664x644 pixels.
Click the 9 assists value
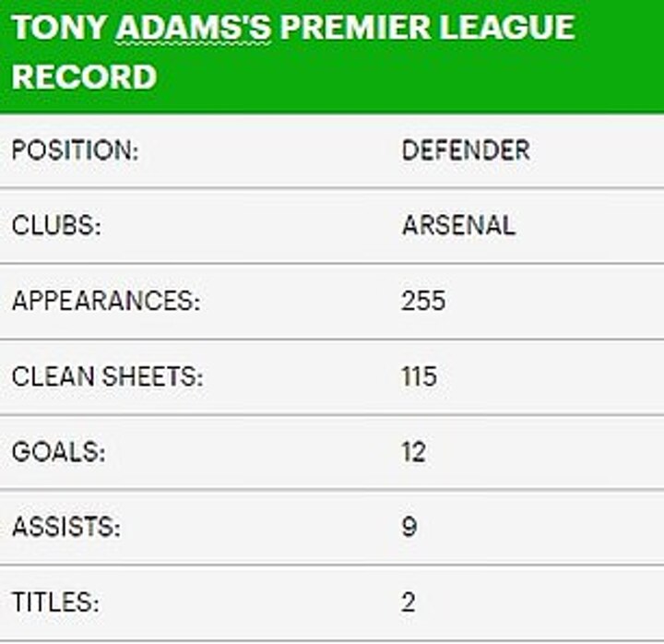click(x=409, y=528)
